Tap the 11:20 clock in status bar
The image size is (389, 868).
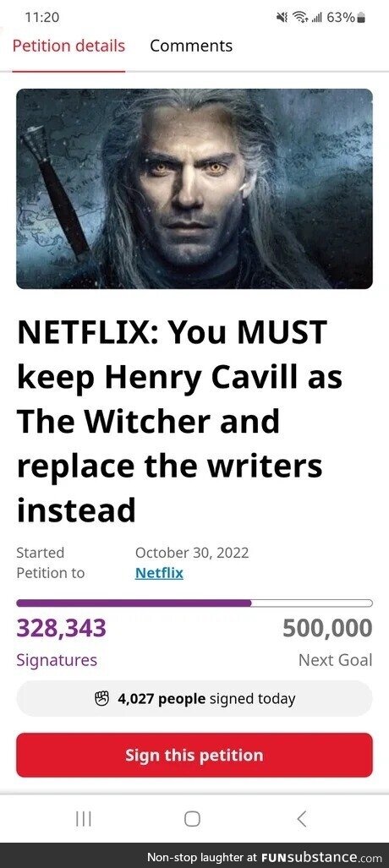point(42,18)
